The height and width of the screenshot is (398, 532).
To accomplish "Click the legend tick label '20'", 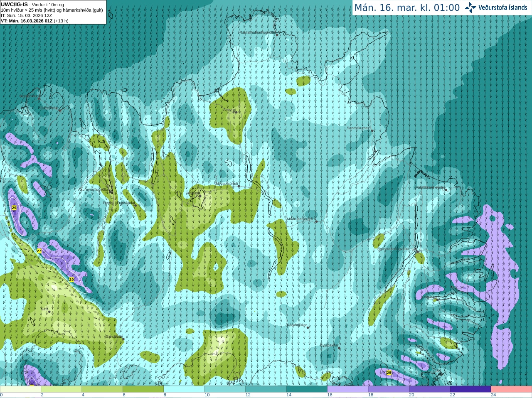I will tap(411, 395).
